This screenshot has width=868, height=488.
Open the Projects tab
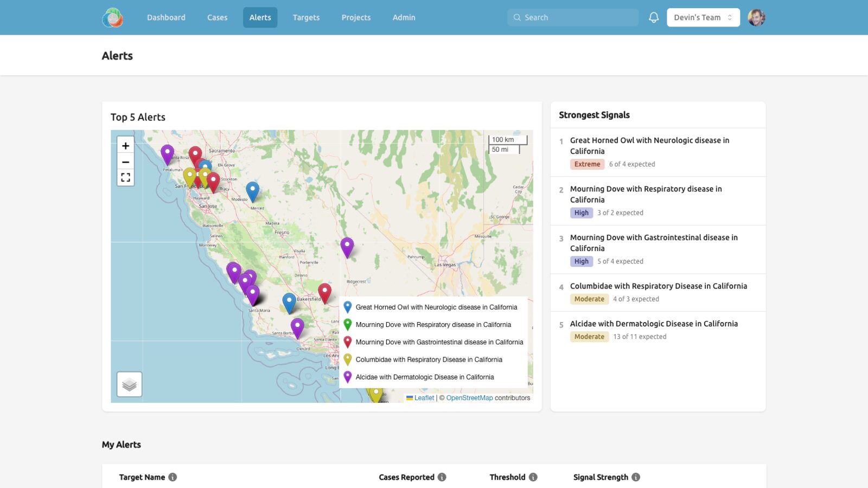[x=356, y=17]
